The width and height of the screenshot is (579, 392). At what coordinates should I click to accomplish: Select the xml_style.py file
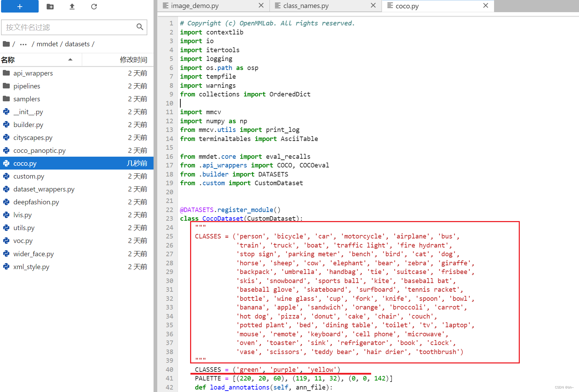point(77,267)
